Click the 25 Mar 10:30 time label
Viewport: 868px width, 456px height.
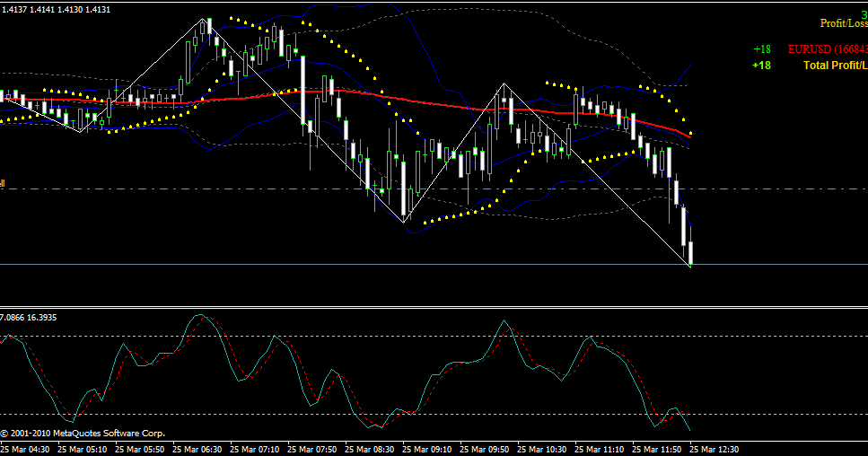coord(542,450)
